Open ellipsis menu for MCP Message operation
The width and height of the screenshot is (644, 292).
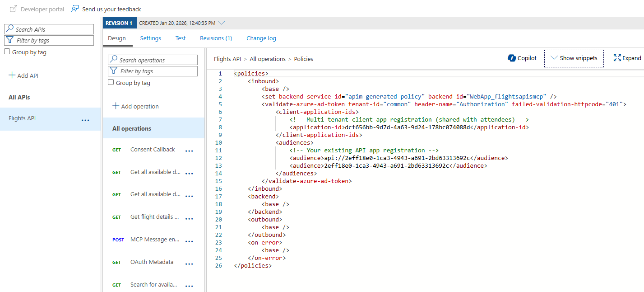(x=190, y=241)
